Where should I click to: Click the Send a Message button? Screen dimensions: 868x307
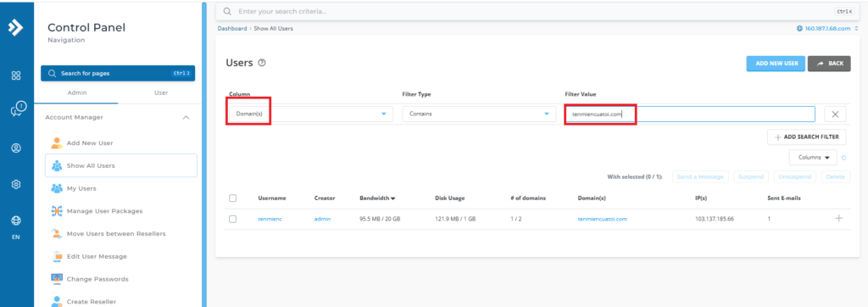tap(700, 176)
